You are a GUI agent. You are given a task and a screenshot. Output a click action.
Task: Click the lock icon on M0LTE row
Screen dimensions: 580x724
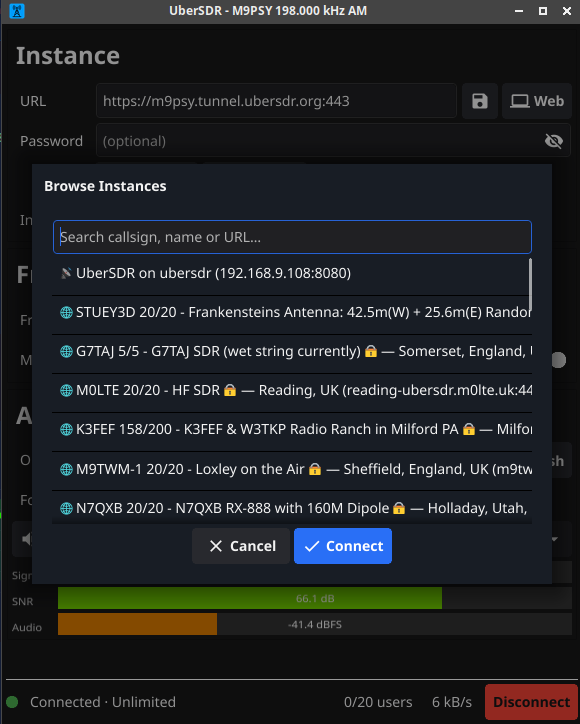pos(230,391)
